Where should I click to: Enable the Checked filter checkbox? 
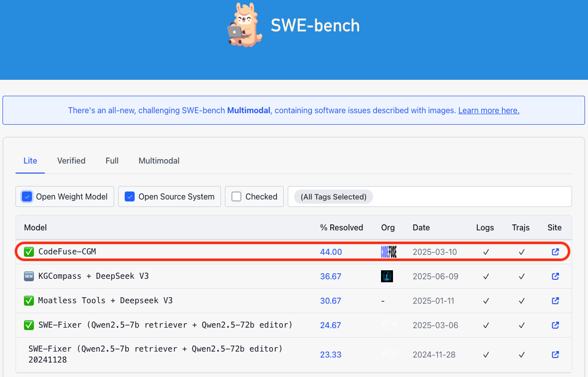pos(236,196)
